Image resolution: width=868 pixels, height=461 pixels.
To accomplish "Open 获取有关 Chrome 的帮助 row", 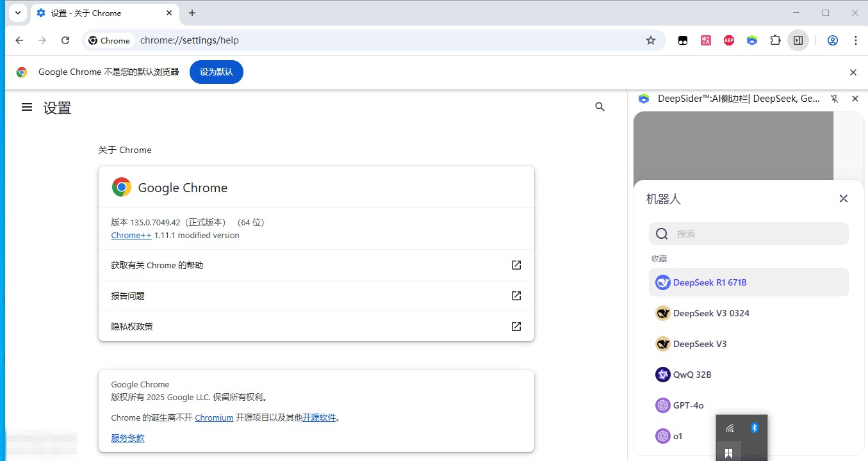I will coord(316,265).
